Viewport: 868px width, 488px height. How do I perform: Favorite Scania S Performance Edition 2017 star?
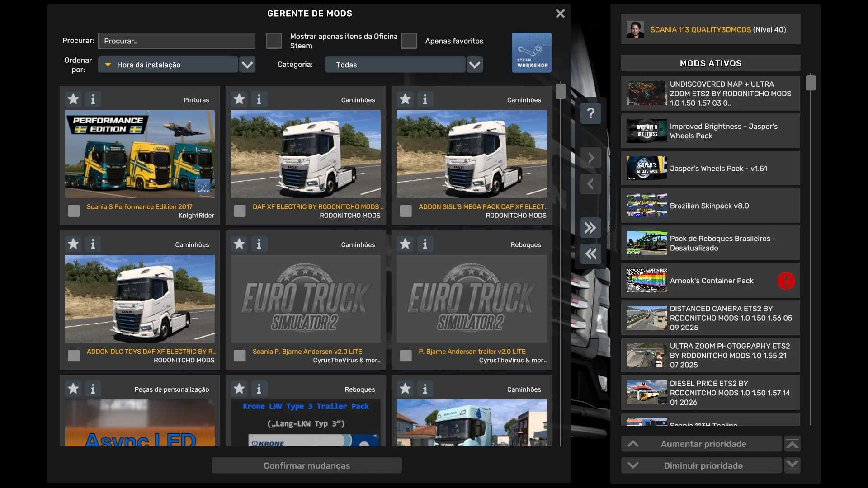click(73, 99)
